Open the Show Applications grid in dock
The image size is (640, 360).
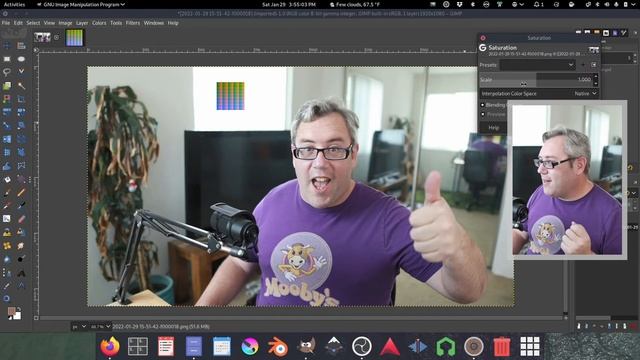[x=530, y=347]
